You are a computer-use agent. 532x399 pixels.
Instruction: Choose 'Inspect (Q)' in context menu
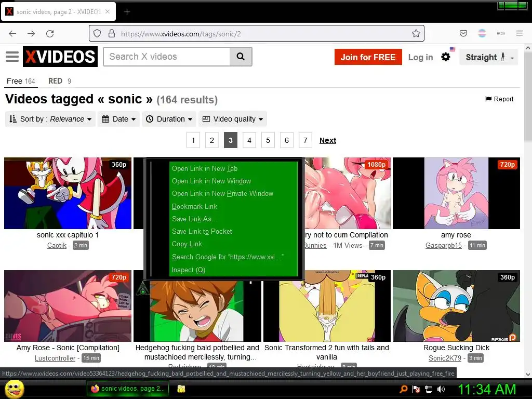coord(234,270)
